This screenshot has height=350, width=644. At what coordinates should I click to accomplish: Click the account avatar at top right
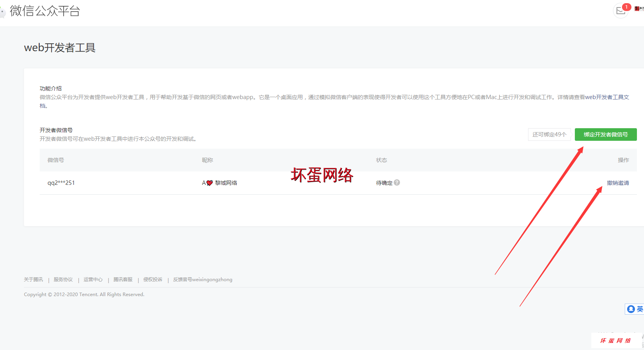coord(639,8)
